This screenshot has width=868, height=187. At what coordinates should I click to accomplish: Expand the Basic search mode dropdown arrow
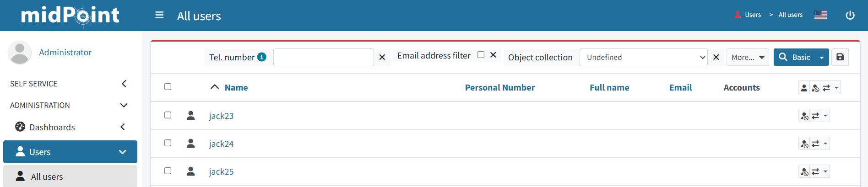tap(822, 58)
